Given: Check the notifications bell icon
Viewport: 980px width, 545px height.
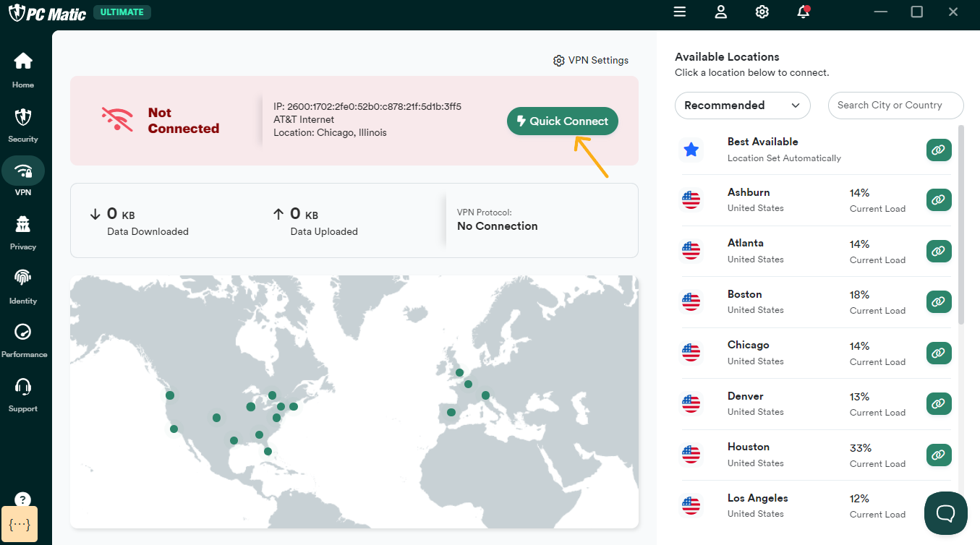Looking at the screenshot, I should click(803, 12).
